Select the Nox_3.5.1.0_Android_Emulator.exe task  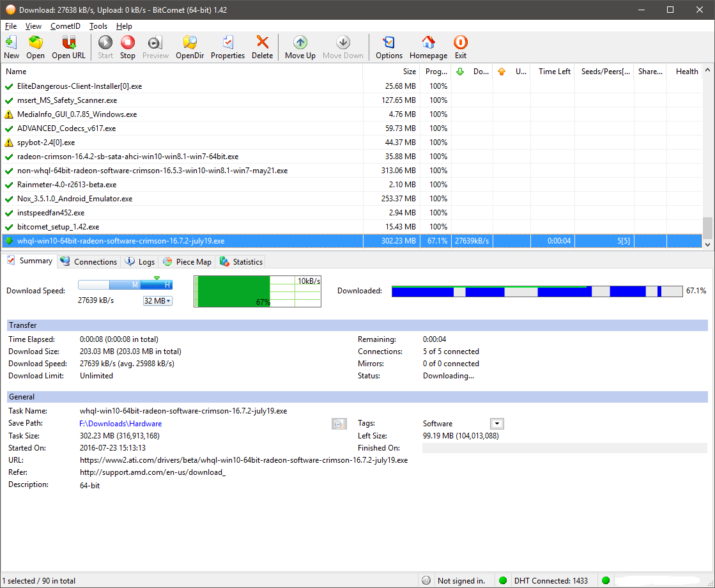click(352, 199)
